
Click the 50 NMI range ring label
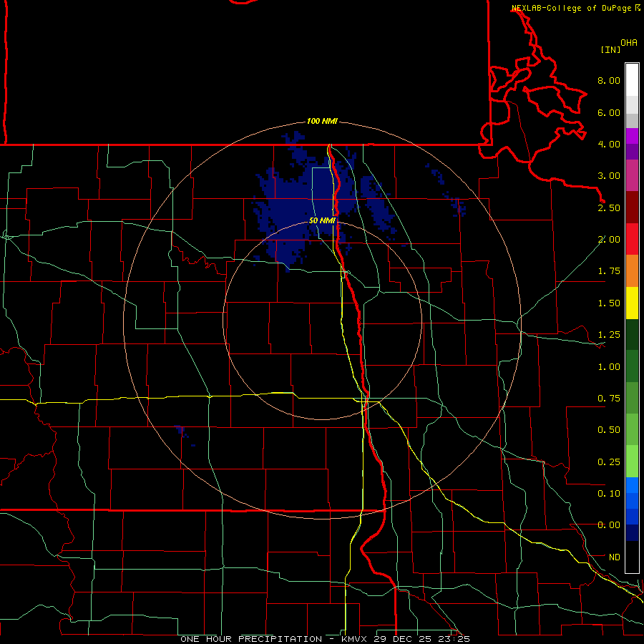(322, 220)
